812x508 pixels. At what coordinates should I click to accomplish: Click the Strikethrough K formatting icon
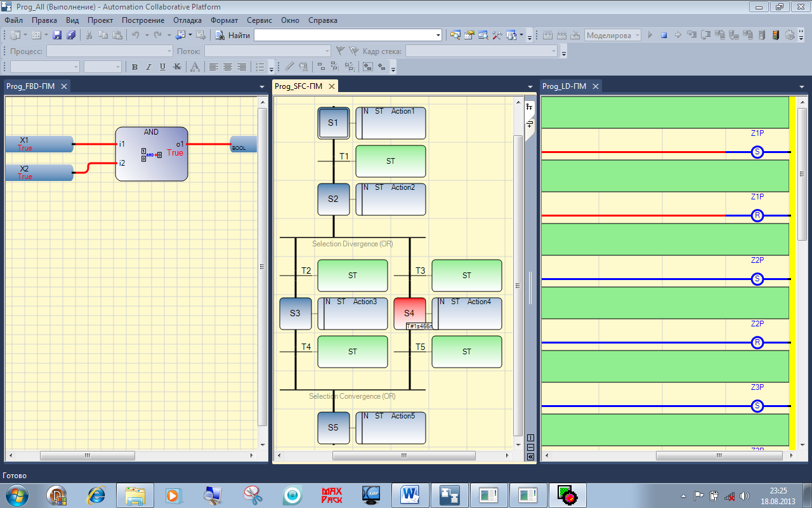point(176,67)
